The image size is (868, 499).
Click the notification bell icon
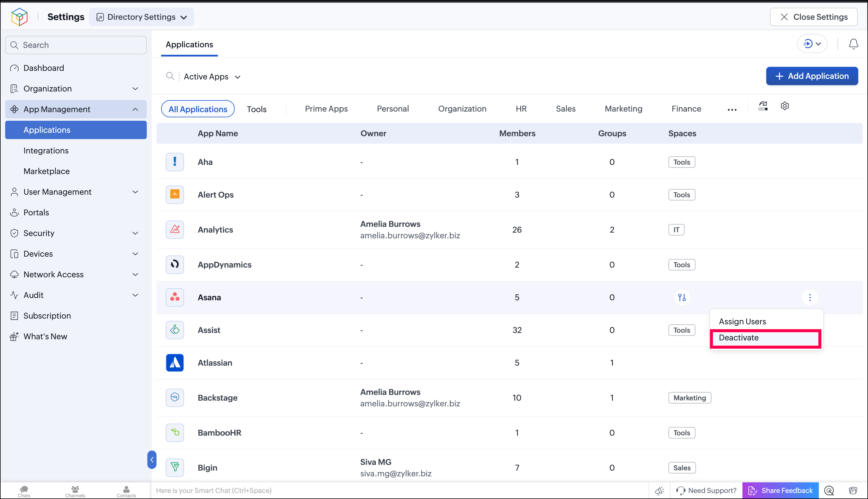853,44
